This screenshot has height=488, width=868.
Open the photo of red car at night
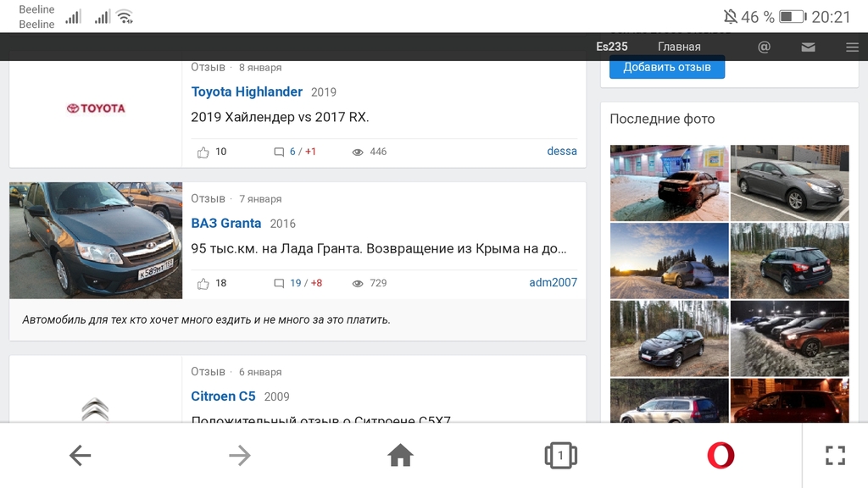click(789, 401)
